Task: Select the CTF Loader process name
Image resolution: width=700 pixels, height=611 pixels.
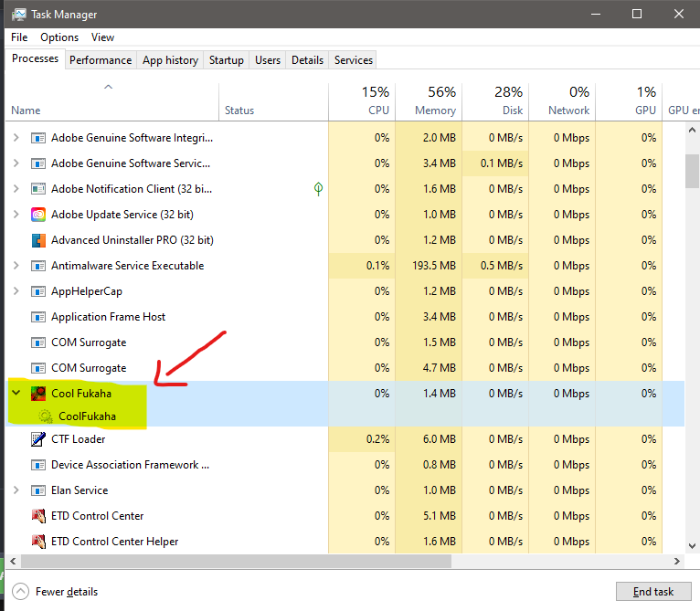Action: pos(78,439)
